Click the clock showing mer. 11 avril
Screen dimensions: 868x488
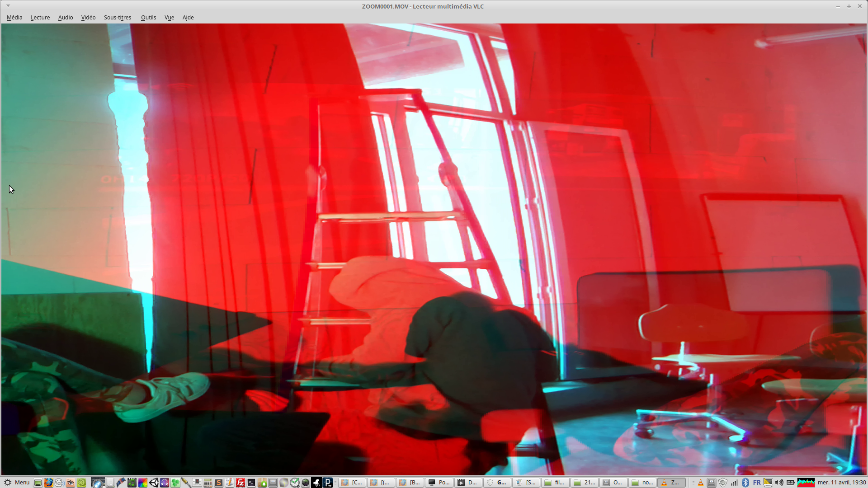pos(842,483)
